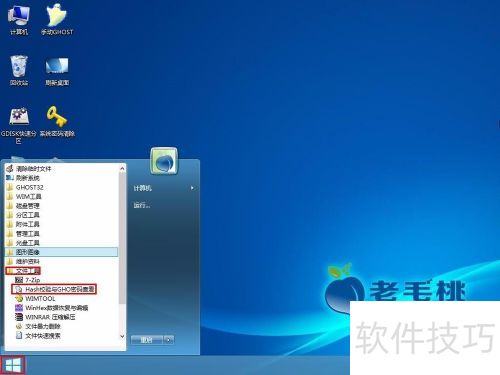Open the 回收站 recycle bin icon
Screen dimensions: 500x375
[19, 71]
